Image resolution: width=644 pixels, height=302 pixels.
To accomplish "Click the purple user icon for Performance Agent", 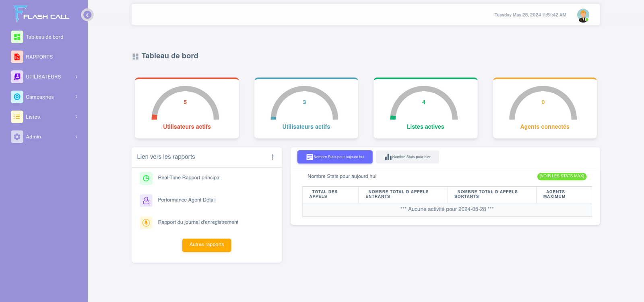I will tap(146, 200).
